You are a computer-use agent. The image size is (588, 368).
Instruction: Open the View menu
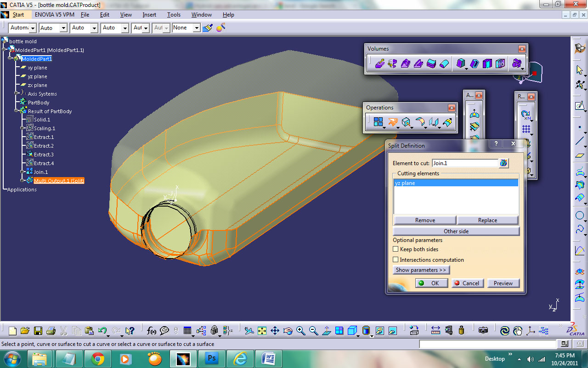(x=126, y=15)
